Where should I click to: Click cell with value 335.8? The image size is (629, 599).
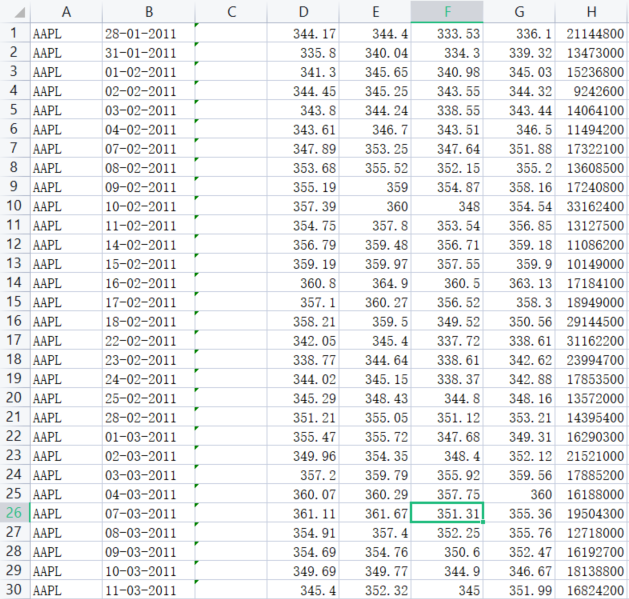pos(303,52)
